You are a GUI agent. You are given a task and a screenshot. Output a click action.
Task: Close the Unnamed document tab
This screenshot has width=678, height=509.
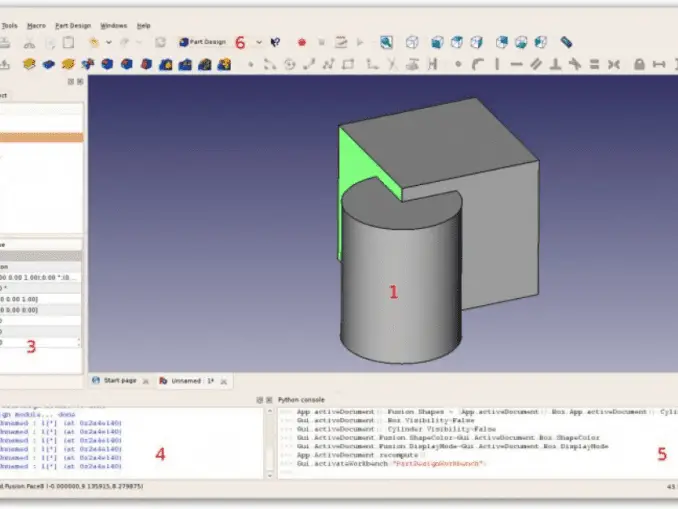tap(224, 381)
